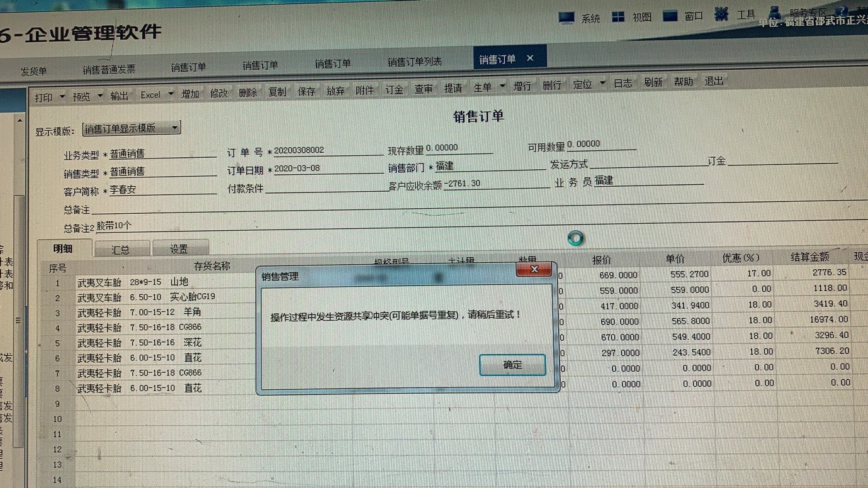Close the 销售管理 dialog with red X

click(x=534, y=269)
